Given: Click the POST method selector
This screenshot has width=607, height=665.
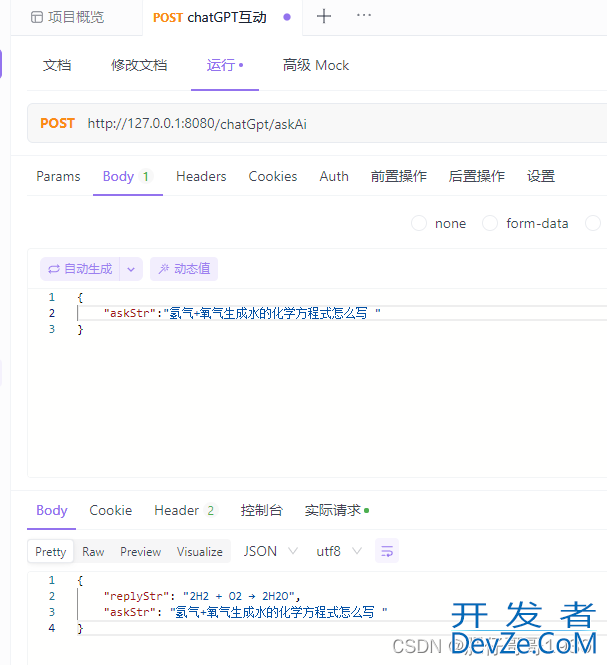Looking at the screenshot, I should tap(57, 123).
